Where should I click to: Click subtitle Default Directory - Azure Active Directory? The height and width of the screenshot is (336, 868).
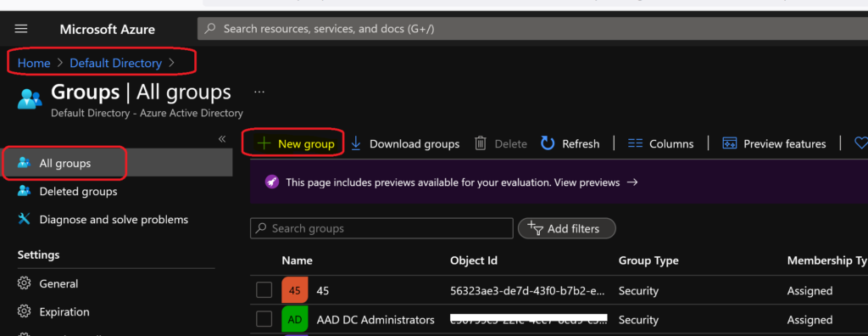[x=147, y=113]
